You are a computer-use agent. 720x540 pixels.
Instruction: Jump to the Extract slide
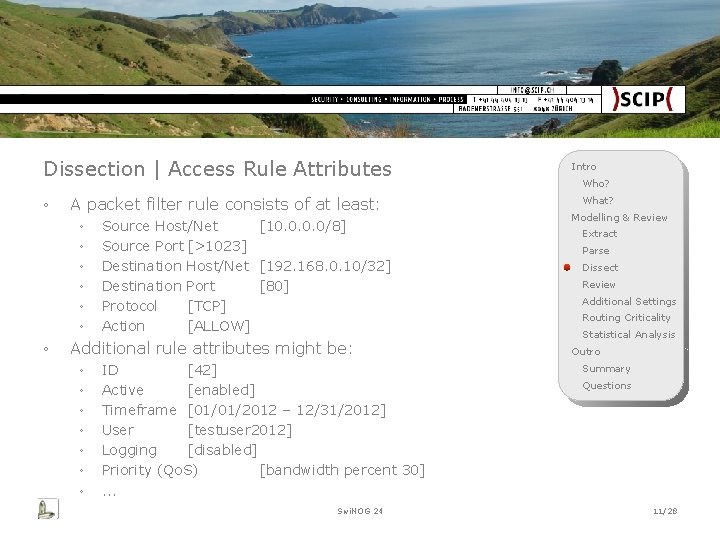tap(599, 234)
